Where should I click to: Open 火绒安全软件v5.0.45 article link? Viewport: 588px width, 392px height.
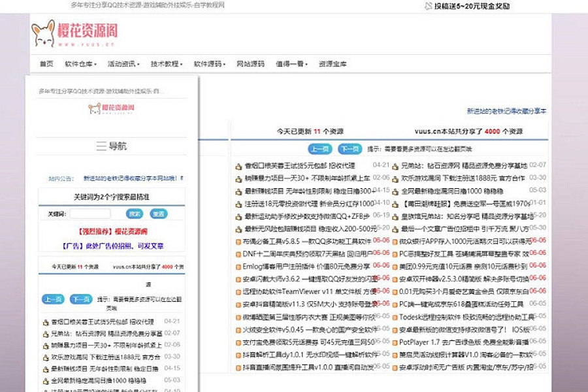[310, 330]
